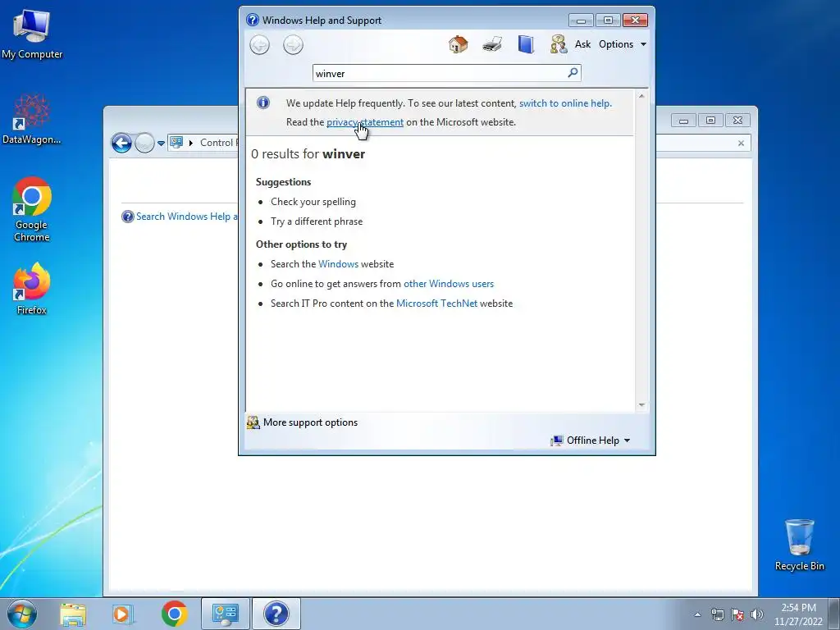Screen dimensions: 840x630
Task: Open recent pages dropdown in Control Panel
Action: pyautogui.click(x=161, y=143)
